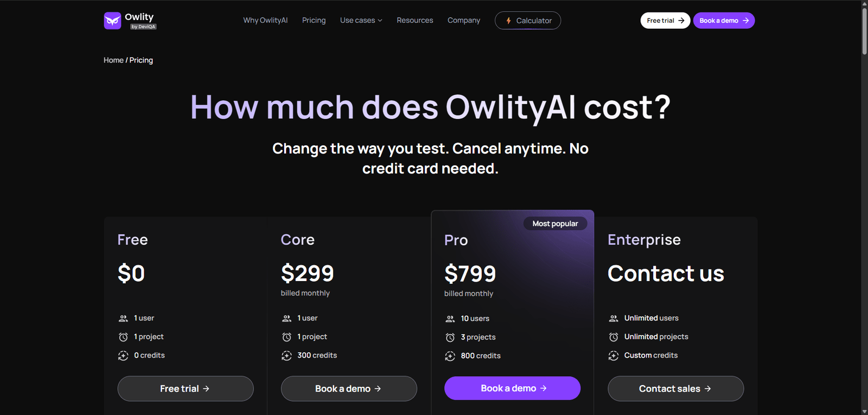This screenshot has height=415, width=868.
Task: Click the lightning bolt Calculator icon
Action: point(508,21)
